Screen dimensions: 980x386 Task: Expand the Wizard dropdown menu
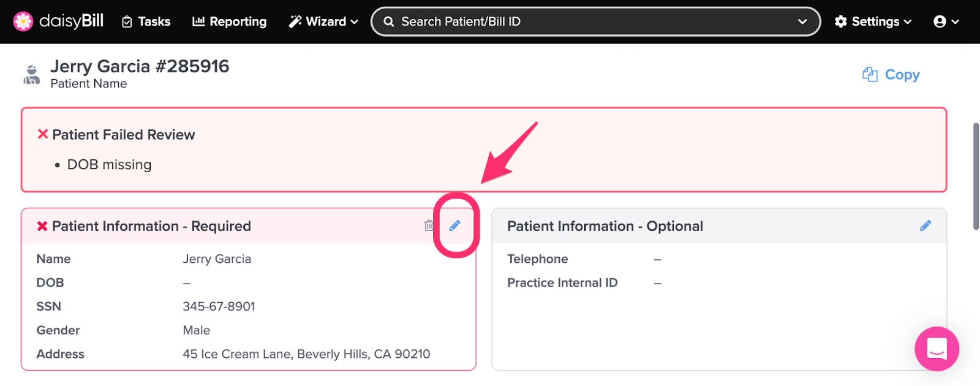323,21
